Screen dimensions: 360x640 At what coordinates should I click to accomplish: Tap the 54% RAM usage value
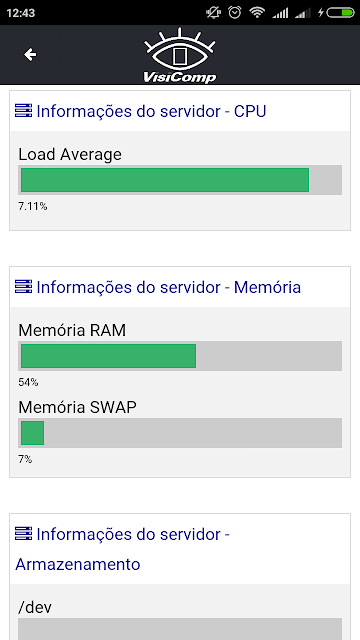(x=28, y=382)
